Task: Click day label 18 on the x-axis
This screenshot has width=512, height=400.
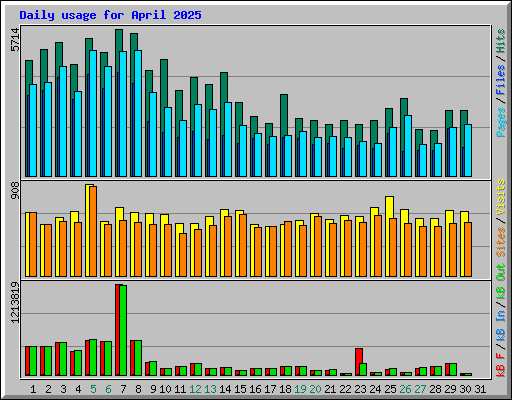Action: pos(285,389)
